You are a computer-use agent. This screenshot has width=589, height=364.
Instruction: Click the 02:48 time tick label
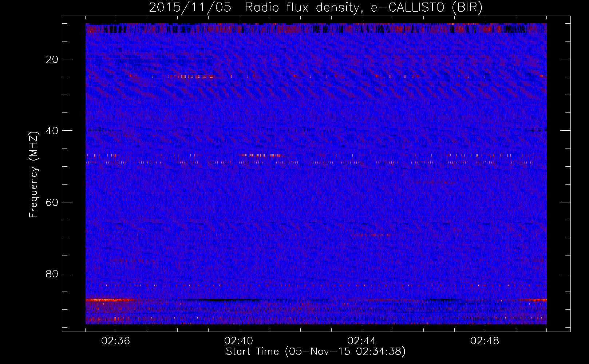pyautogui.click(x=485, y=341)
